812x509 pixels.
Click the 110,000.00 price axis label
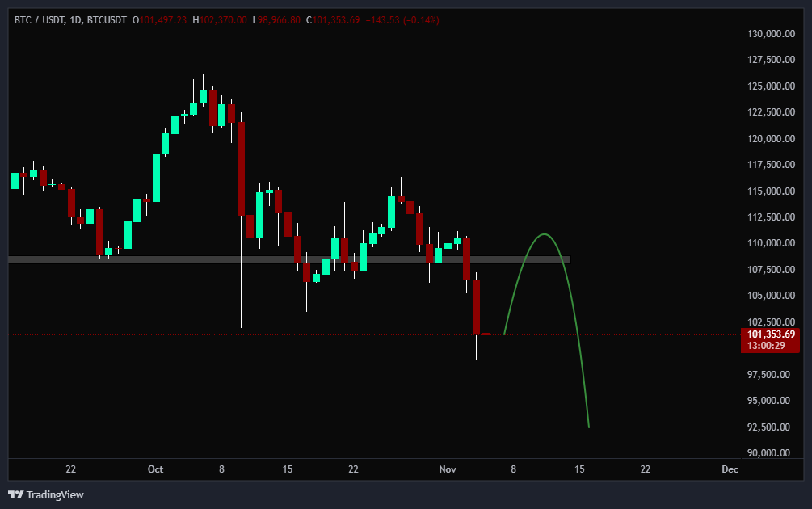tap(769, 243)
